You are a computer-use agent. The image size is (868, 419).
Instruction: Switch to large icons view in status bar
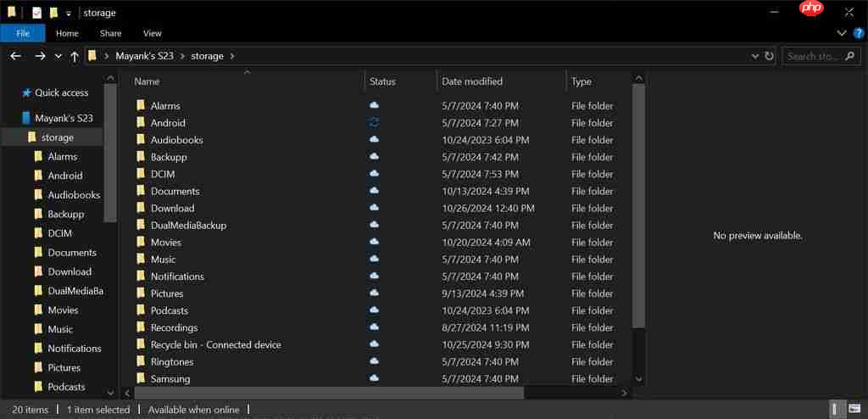854,410
